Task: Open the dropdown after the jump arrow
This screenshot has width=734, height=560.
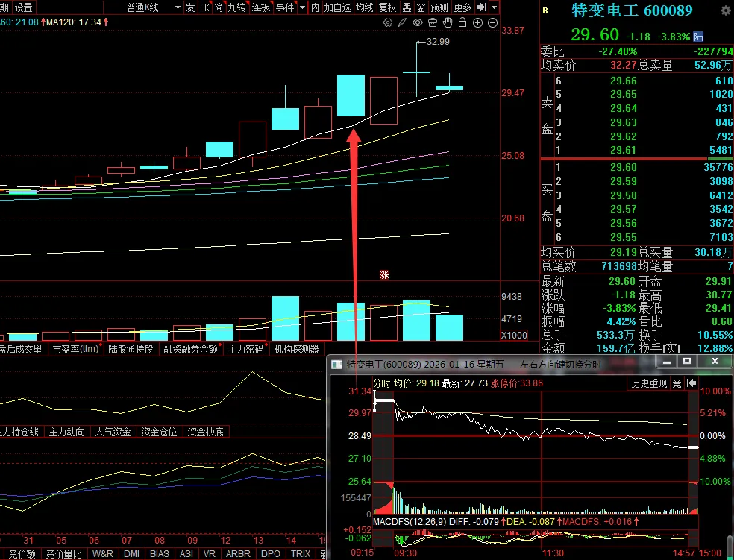Action: point(495,7)
